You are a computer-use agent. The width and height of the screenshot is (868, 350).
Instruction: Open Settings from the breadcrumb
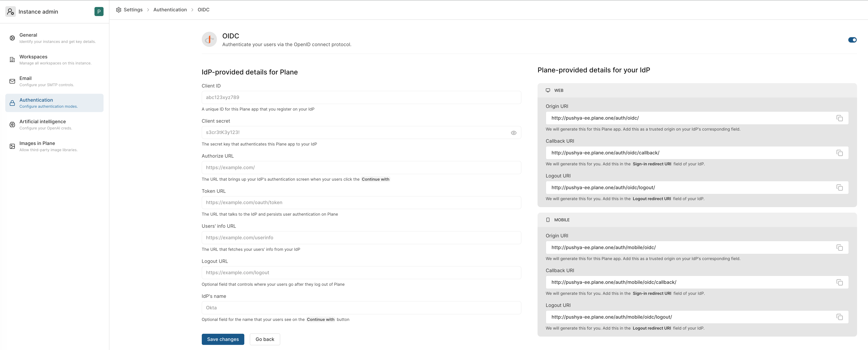click(x=133, y=10)
